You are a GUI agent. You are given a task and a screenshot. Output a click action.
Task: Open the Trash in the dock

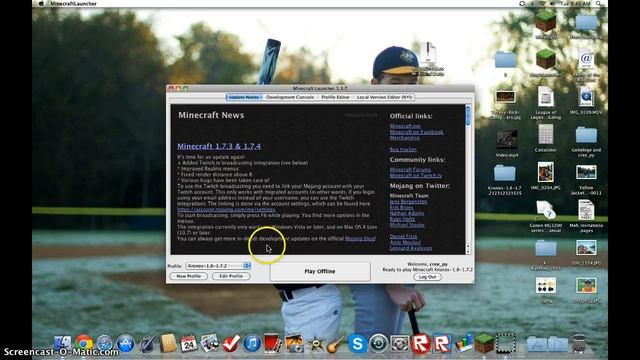[x=579, y=343]
